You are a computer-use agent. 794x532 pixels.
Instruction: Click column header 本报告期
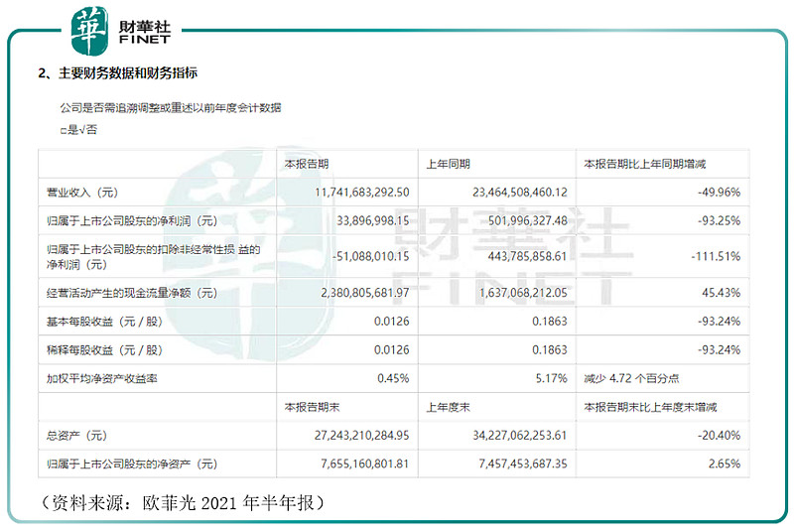pyautogui.click(x=307, y=164)
